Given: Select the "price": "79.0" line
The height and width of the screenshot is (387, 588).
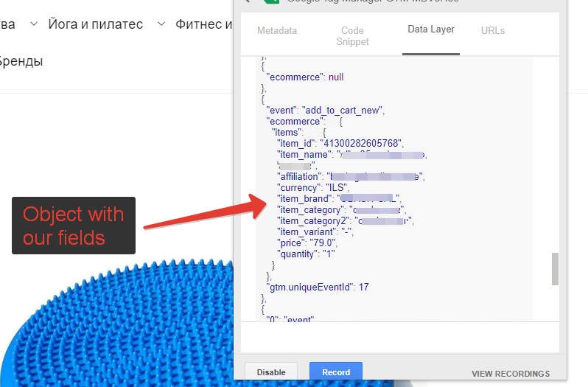Looking at the screenshot, I should (307, 243).
